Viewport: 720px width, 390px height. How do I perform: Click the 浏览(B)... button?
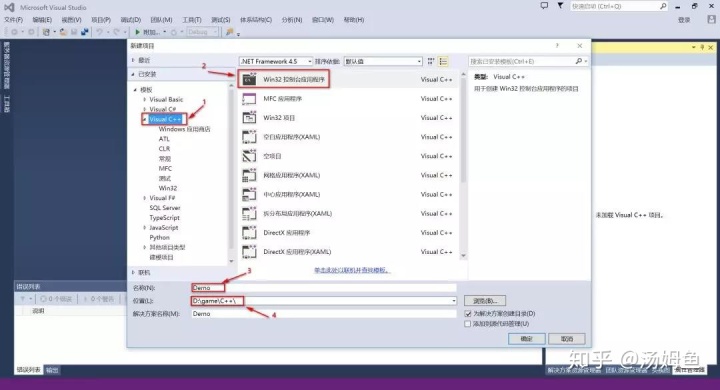[x=485, y=301]
